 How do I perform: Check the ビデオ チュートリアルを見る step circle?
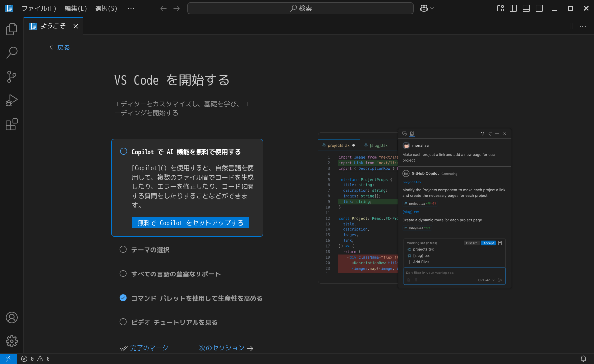(x=123, y=322)
